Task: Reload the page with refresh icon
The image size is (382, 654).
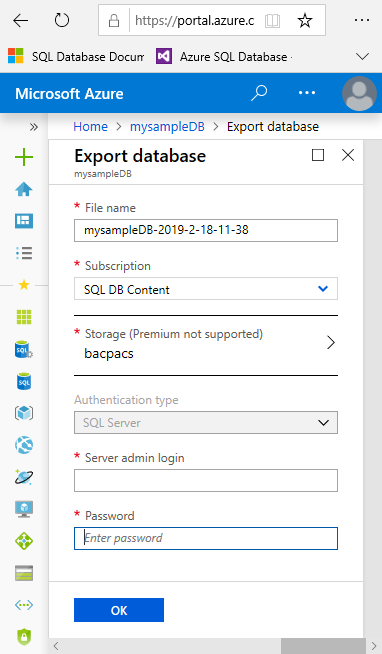Action: [62, 20]
